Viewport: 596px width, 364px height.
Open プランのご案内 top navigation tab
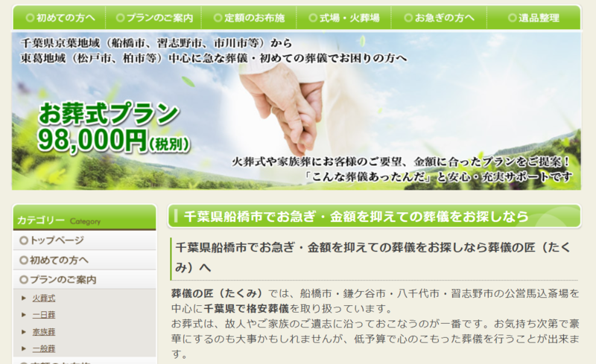click(x=153, y=17)
